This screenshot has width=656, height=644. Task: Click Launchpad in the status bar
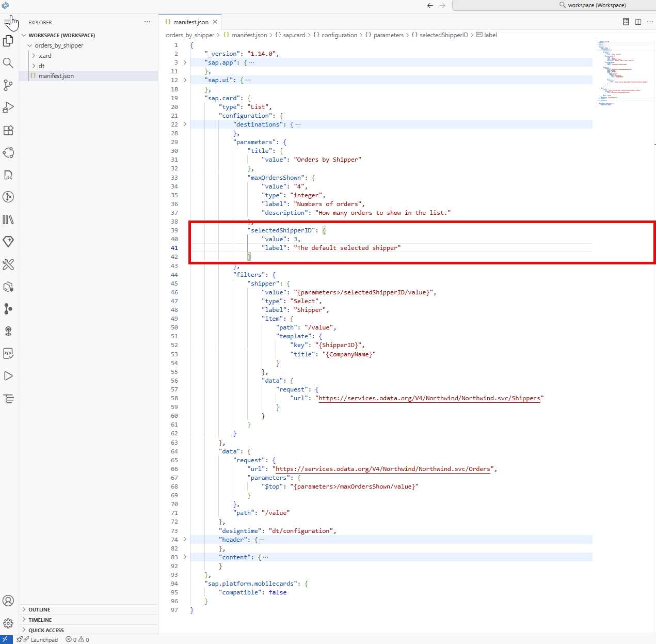pos(44,639)
